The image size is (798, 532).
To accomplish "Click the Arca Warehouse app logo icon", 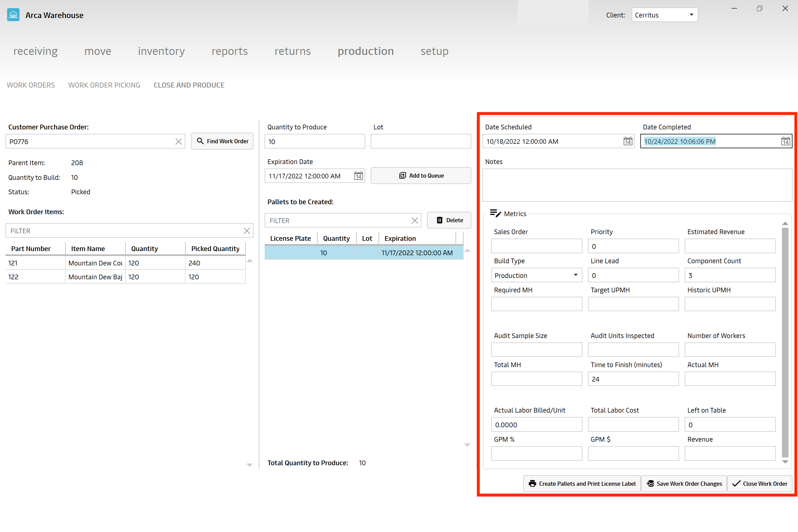I will tap(13, 15).
